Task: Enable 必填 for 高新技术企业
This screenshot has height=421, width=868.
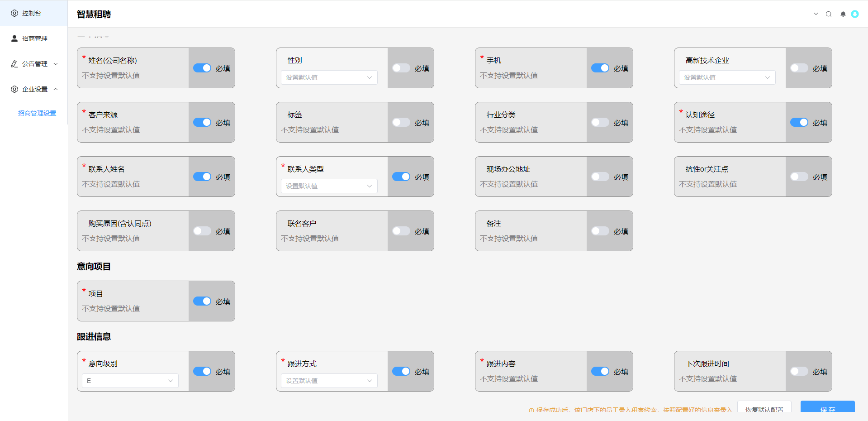Action: [799, 68]
